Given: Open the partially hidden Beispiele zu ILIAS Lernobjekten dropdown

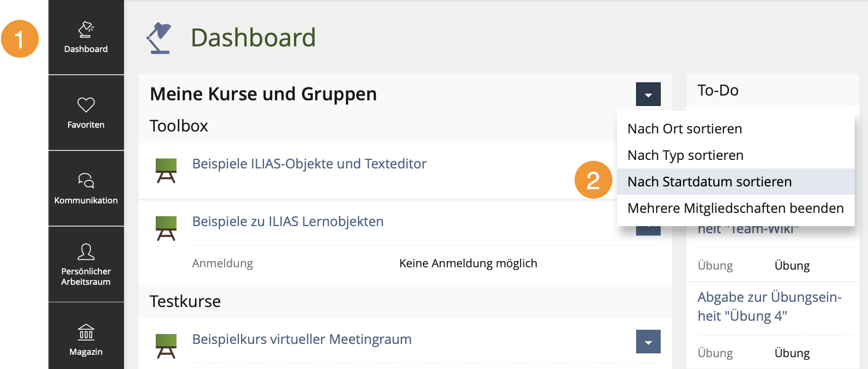Looking at the screenshot, I should (648, 231).
